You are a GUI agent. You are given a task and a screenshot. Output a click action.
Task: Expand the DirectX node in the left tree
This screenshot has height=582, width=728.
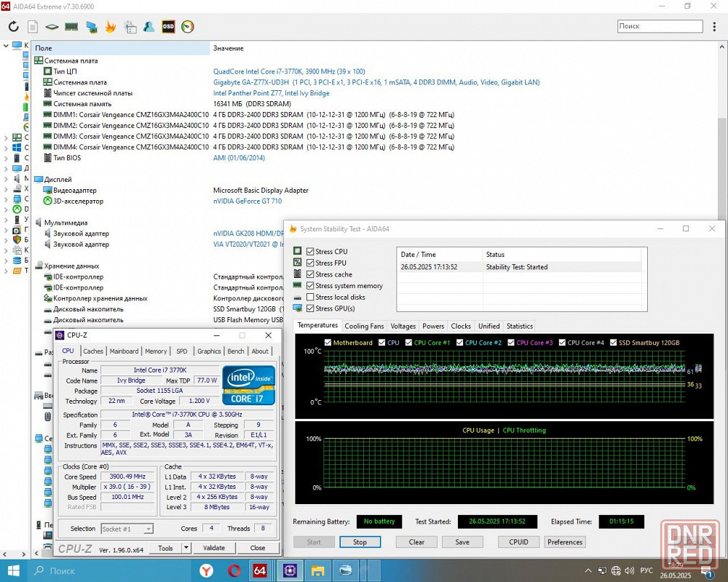6,210
